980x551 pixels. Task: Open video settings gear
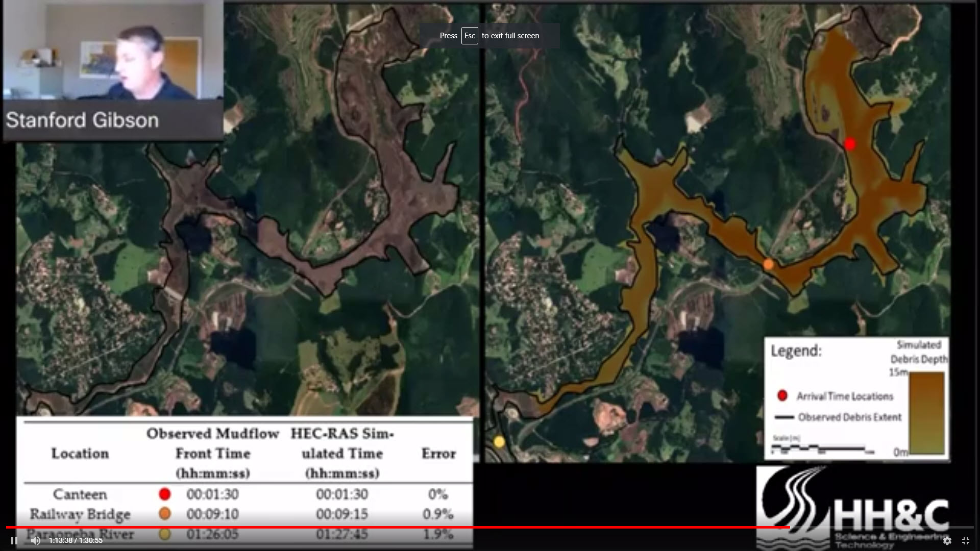(x=947, y=540)
